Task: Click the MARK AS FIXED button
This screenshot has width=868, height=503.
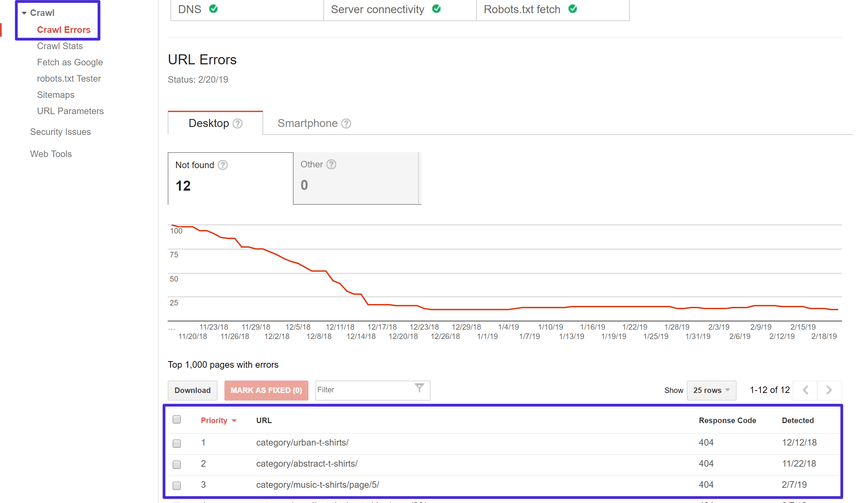Action: pos(265,390)
